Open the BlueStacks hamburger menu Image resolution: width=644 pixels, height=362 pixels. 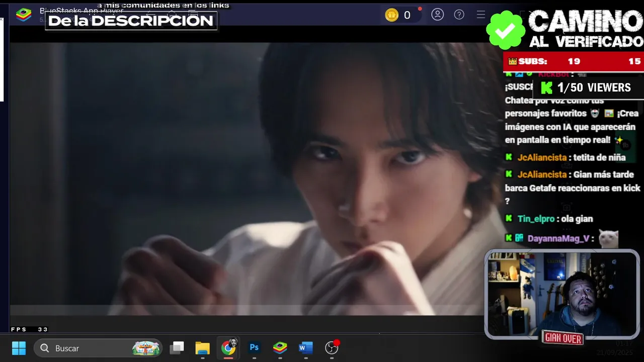coord(481,15)
